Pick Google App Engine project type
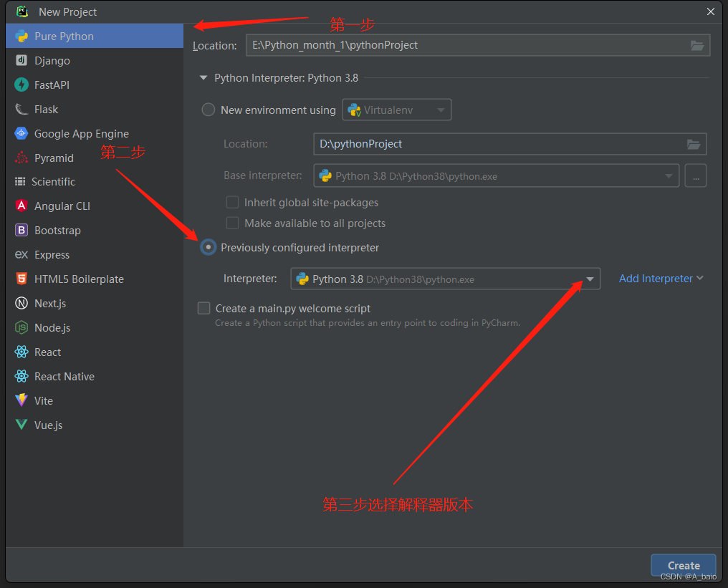Image resolution: width=728 pixels, height=588 pixels. tap(95, 134)
